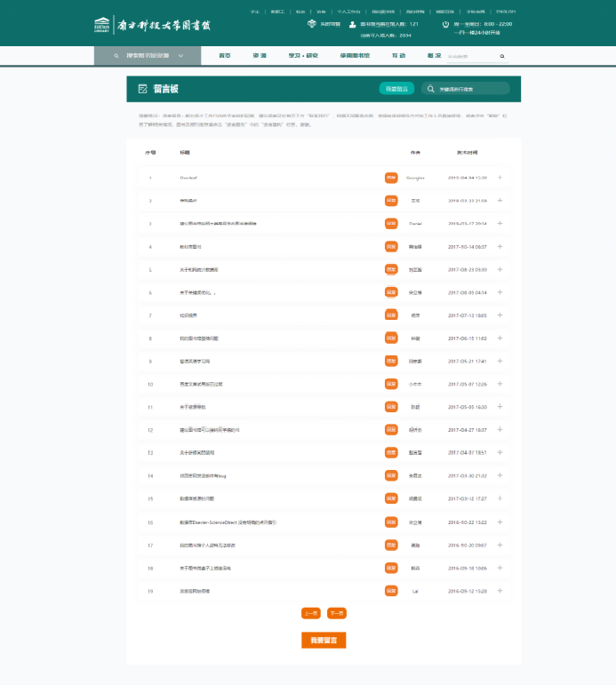616x685 pixels.
Task: Click the magnifier icon in the keyword search box
Action: pos(431,89)
